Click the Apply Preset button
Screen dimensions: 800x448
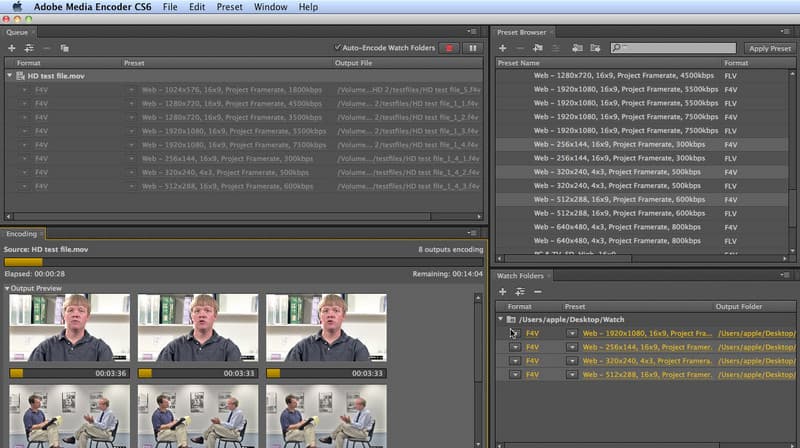[769, 48]
